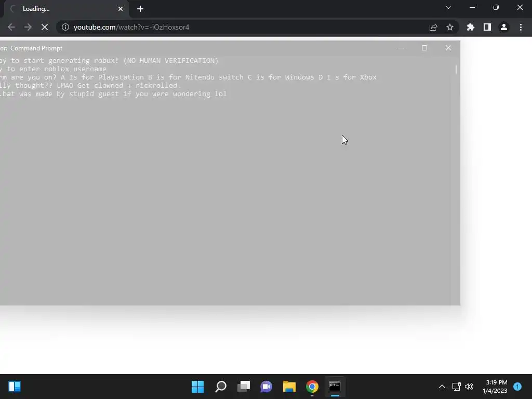Expand the tab search chevron

click(448, 7)
